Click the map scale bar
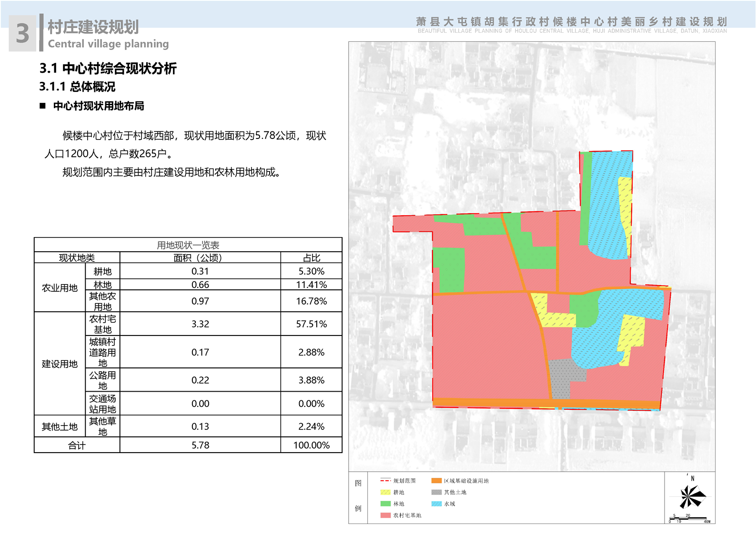Image resolution: width=756 pixels, height=534 pixels. point(689,519)
